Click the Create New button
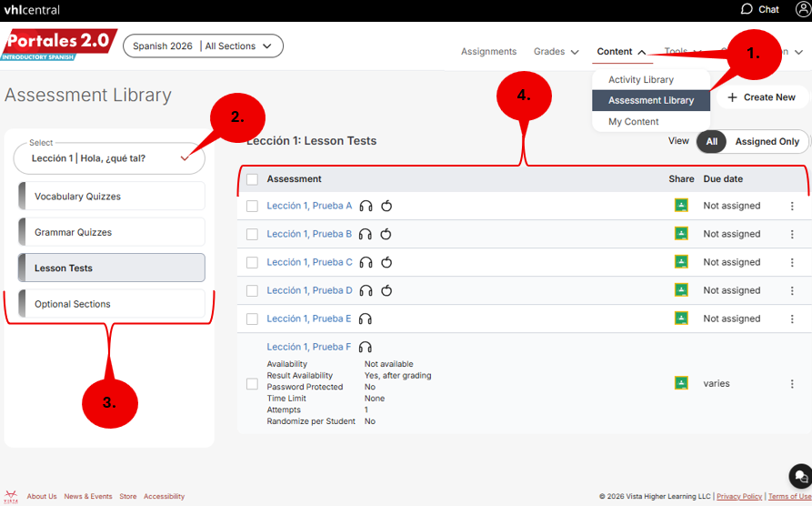Image resolution: width=812 pixels, height=506 pixels. tap(761, 97)
